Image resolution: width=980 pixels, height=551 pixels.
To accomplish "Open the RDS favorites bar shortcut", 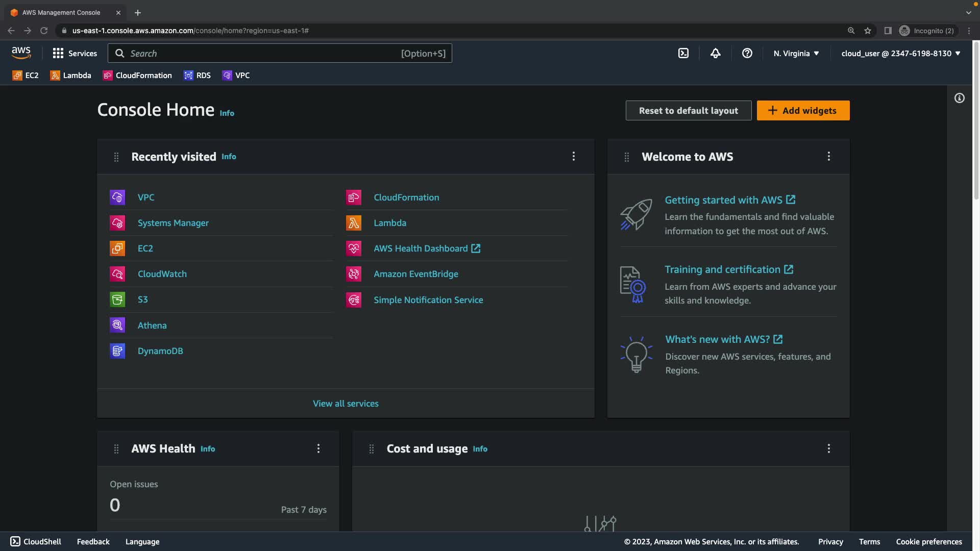I will (197, 76).
